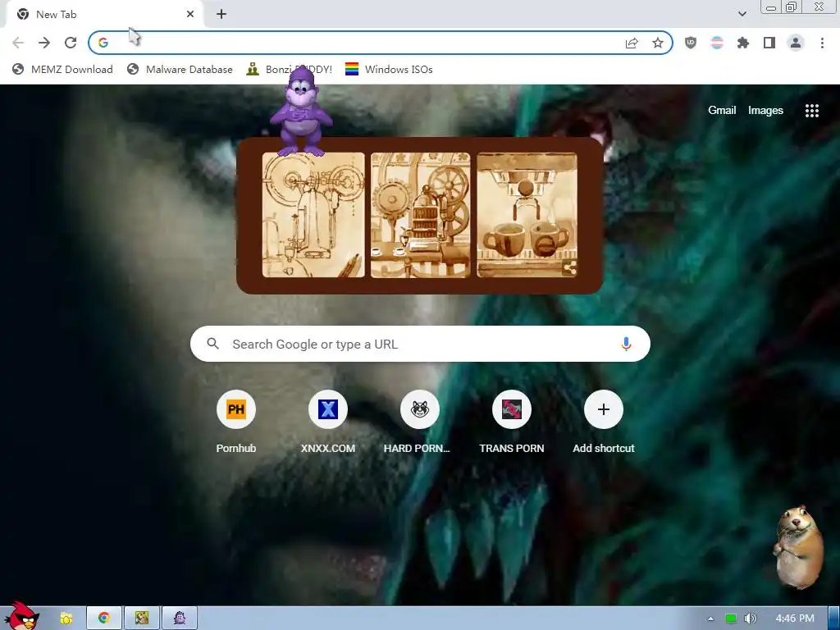Screen dimensions: 840x630
Task: Reload the current page
Action: (71, 43)
